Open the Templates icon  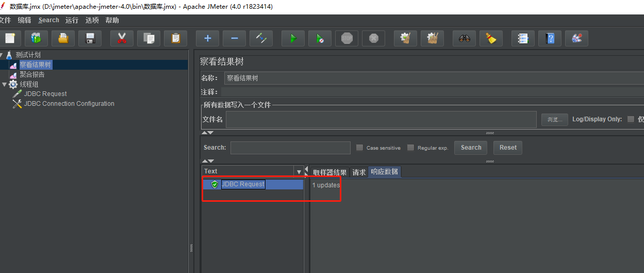(36, 38)
